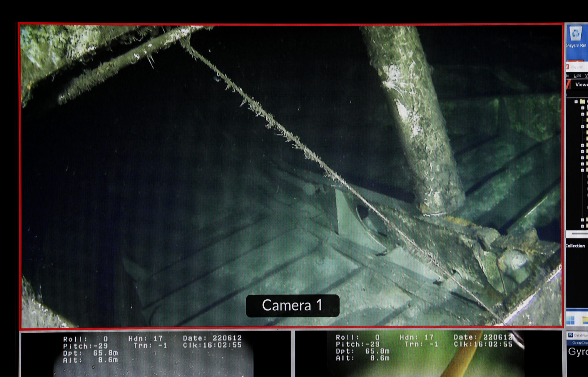
Task: Click the OceanDiscovery title bar
Action: click(x=577, y=343)
